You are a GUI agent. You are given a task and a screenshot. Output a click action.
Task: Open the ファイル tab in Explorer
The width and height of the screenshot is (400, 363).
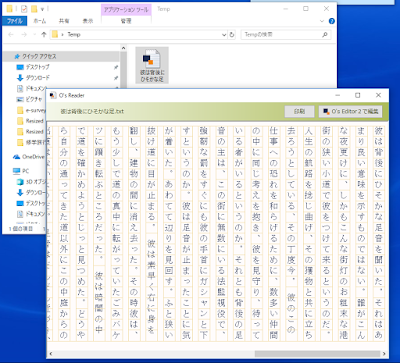(14, 21)
